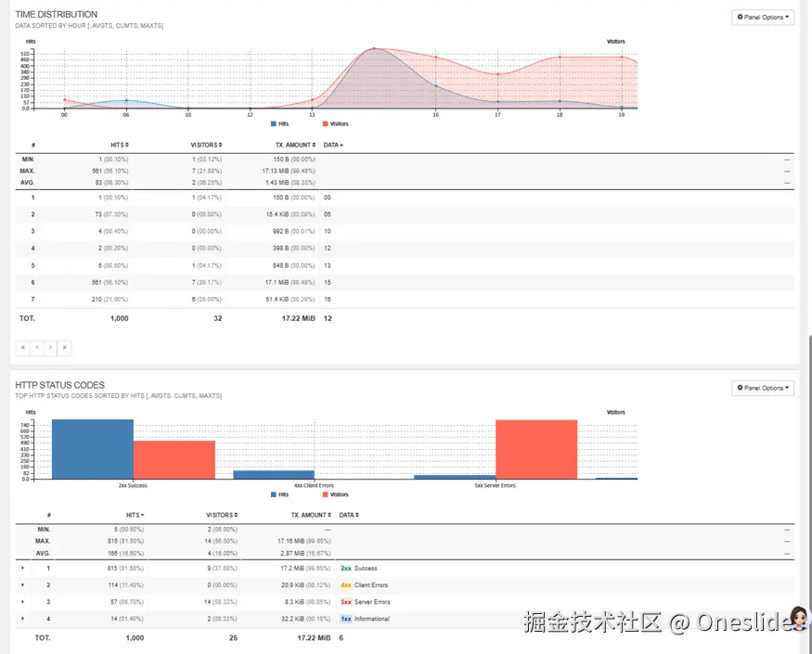Click the yellow 4xx badge
The height and width of the screenshot is (654, 812).
[346, 585]
